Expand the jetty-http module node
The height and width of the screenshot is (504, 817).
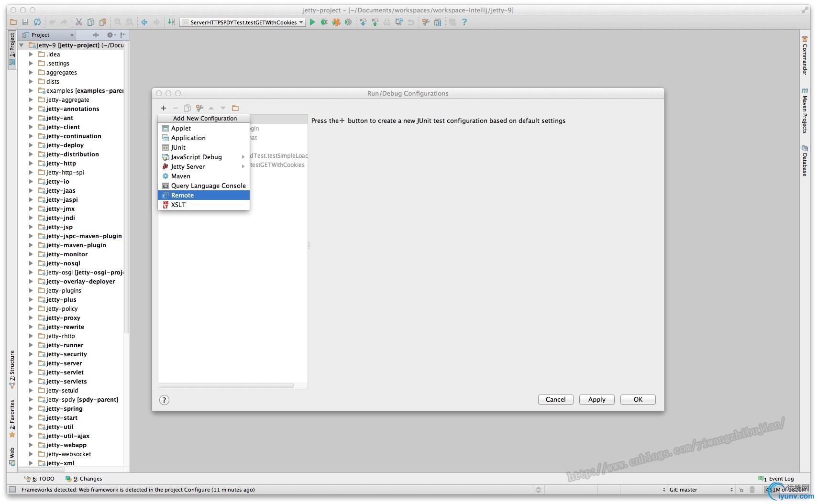[x=31, y=164]
